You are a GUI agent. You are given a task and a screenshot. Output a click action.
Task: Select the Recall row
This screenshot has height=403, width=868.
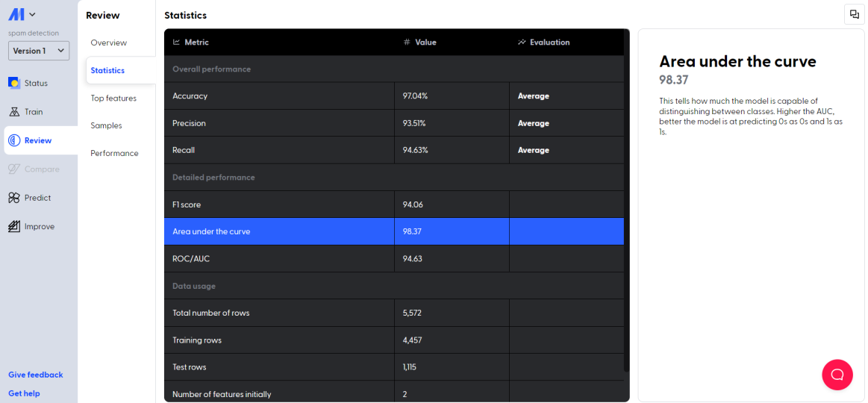point(394,150)
